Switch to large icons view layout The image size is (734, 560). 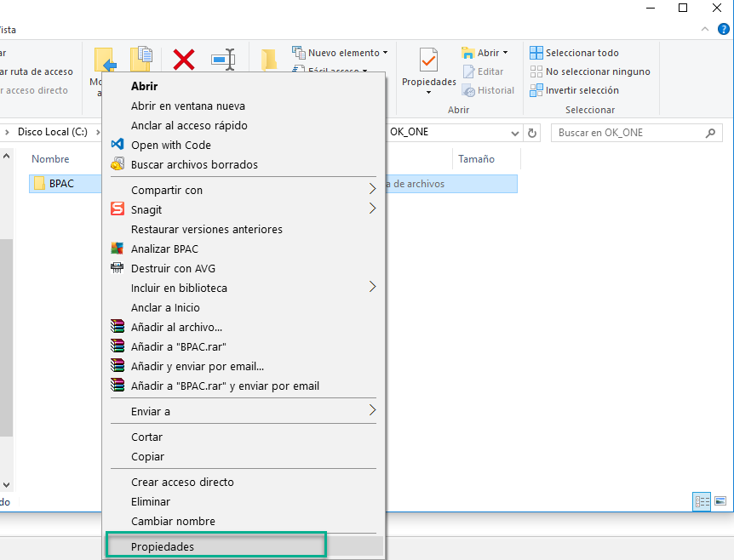[720, 502]
